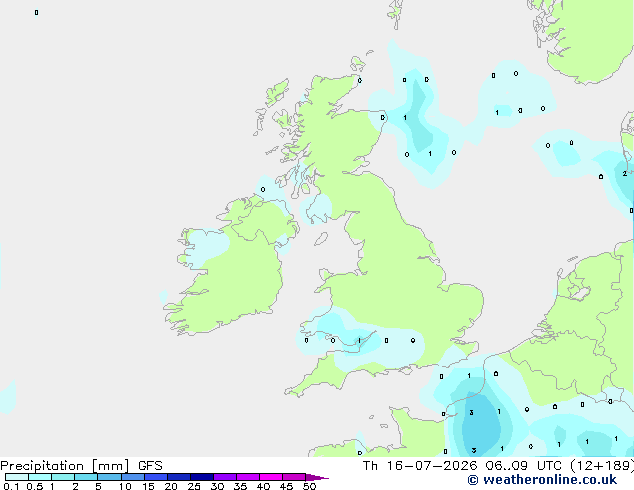This screenshot has width=634, height=490.
Task: Select the 20–25 mm legend swatch
Action: pyautogui.click(x=179, y=477)
